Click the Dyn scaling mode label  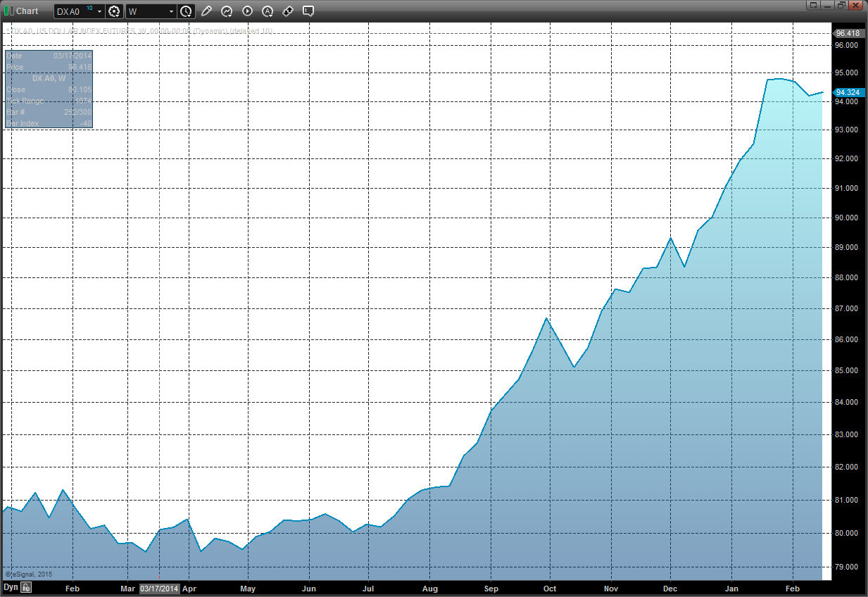[11, 587]
